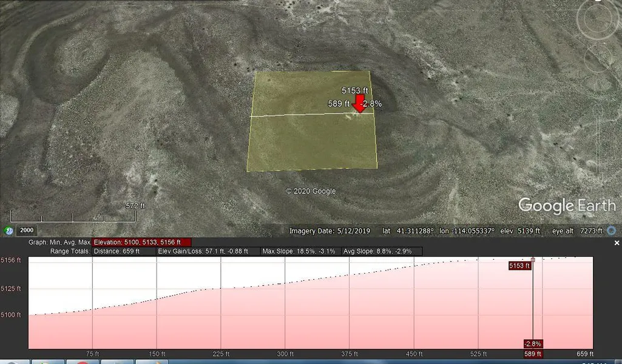Click the Look compass ring control
Image resolution: width=622 pixels, height=364 pixels.
598,20
